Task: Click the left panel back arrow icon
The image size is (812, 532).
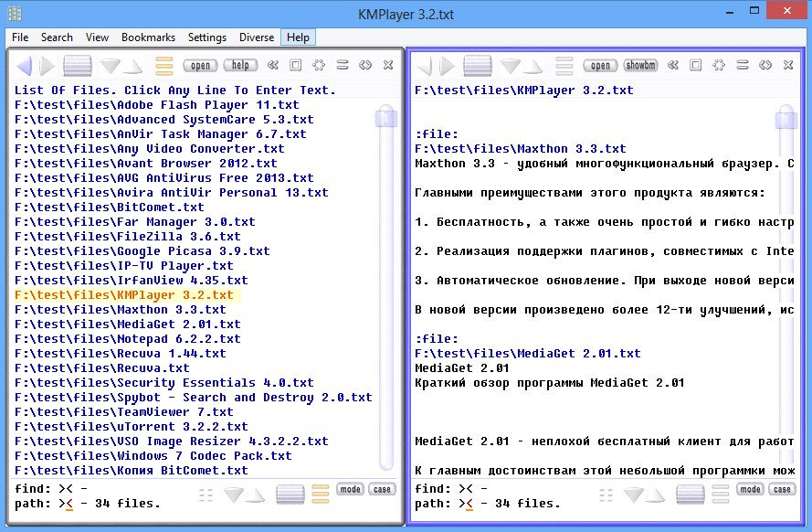Action: (25, 66)
